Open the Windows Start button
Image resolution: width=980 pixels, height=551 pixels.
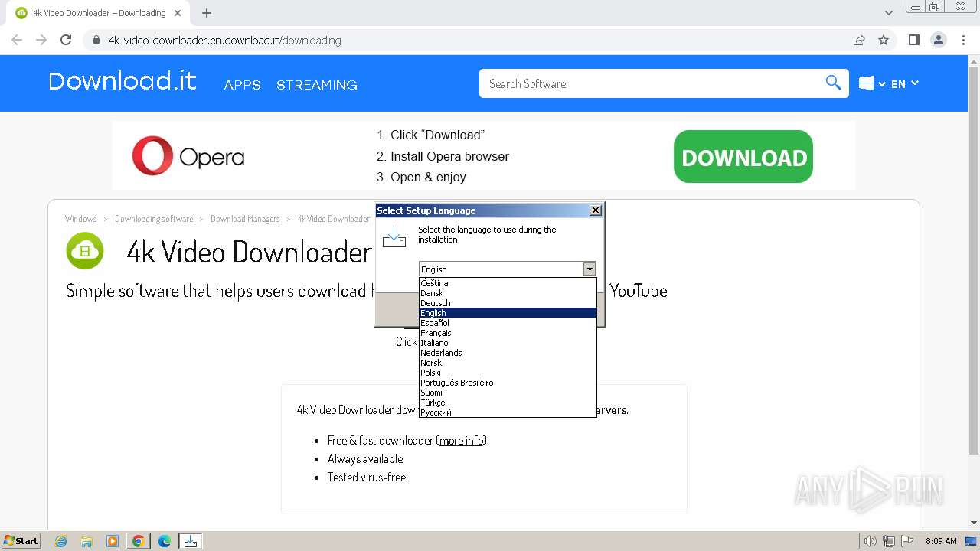(x=21, y=540)
